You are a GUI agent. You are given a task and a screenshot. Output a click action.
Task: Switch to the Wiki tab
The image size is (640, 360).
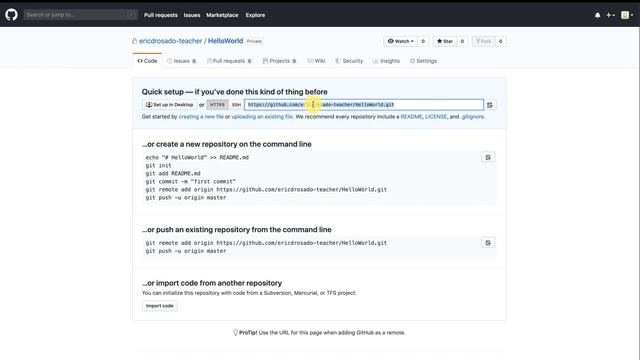(316, 61)
